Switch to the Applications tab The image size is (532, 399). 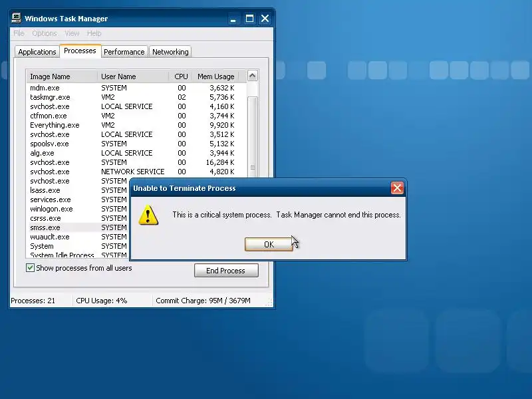tap(37, 52)
